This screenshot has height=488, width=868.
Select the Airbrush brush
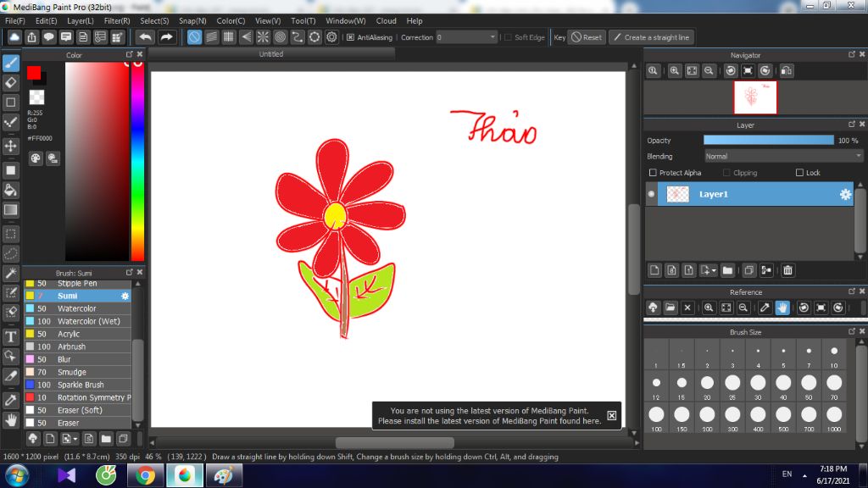pos(77,347)
